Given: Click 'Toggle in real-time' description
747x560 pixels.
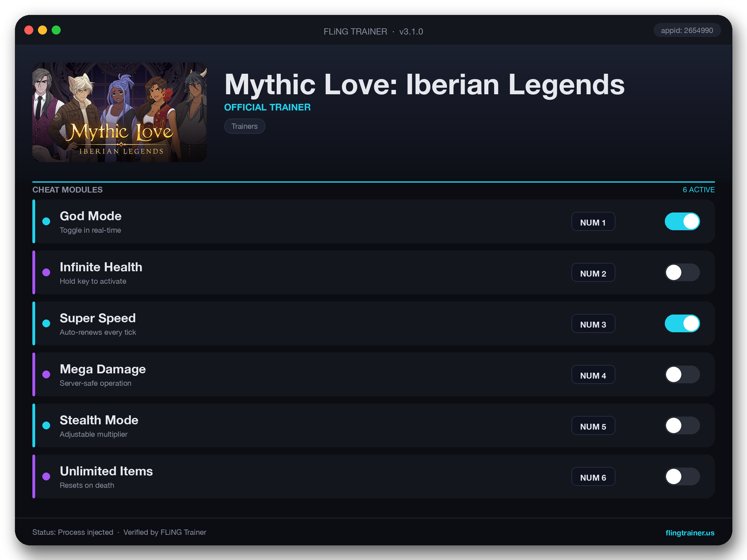Looking at the screenshot, I should (90, 230).
